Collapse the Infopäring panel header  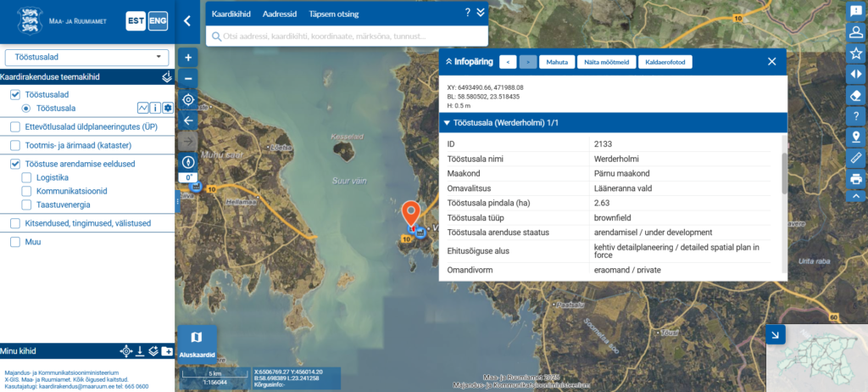pyautogui.click(x=448, y=62)
